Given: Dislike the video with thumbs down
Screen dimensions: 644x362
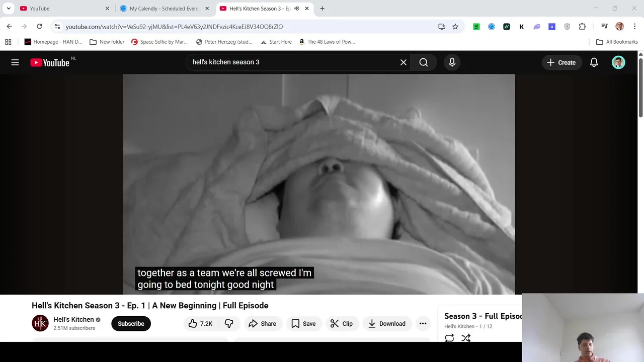Looking at the screenshot, I should (229, 324).
